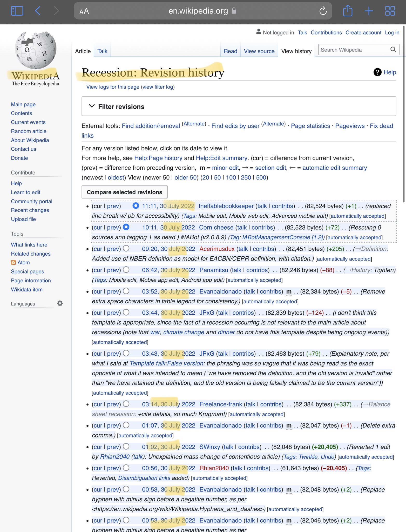Open 01:02, 30 July 2022 revision
The width and height of the screenshot is (406, 532).
(168, 447)
